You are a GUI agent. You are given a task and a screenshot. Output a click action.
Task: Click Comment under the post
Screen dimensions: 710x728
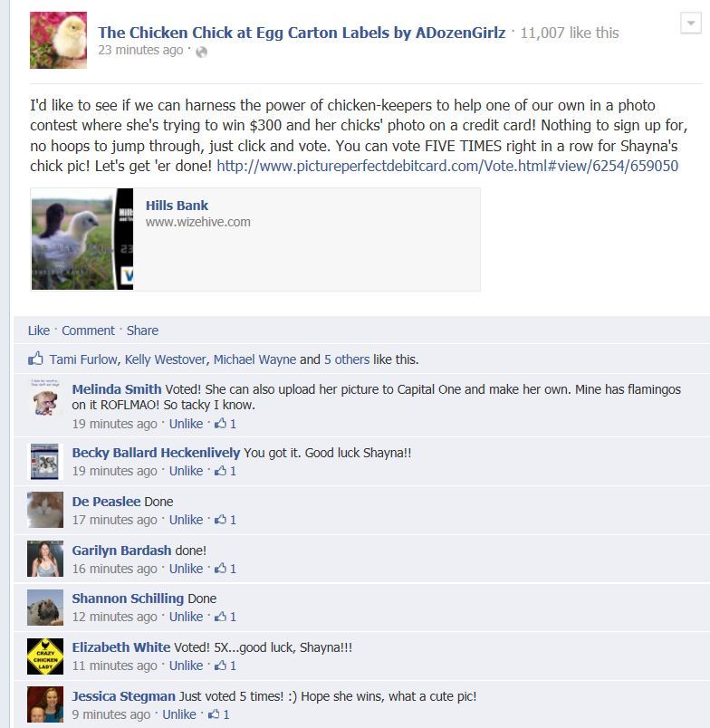(x=88, y=330)
